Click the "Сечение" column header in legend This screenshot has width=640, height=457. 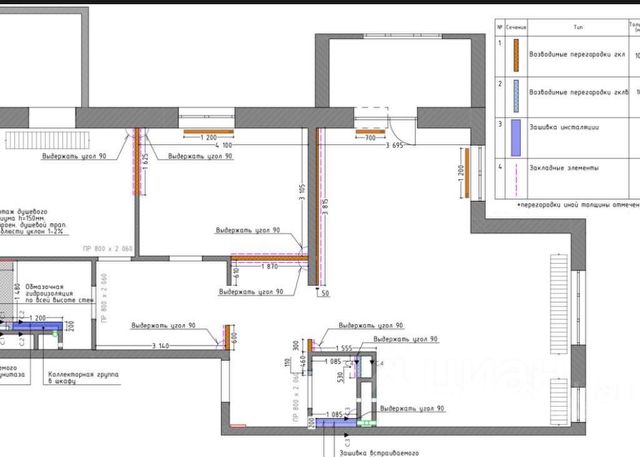(516, 27)
